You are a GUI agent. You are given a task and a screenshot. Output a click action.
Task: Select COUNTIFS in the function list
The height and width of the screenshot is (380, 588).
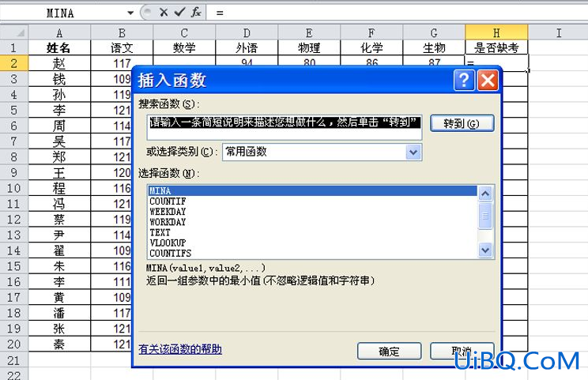pos(313,254)
